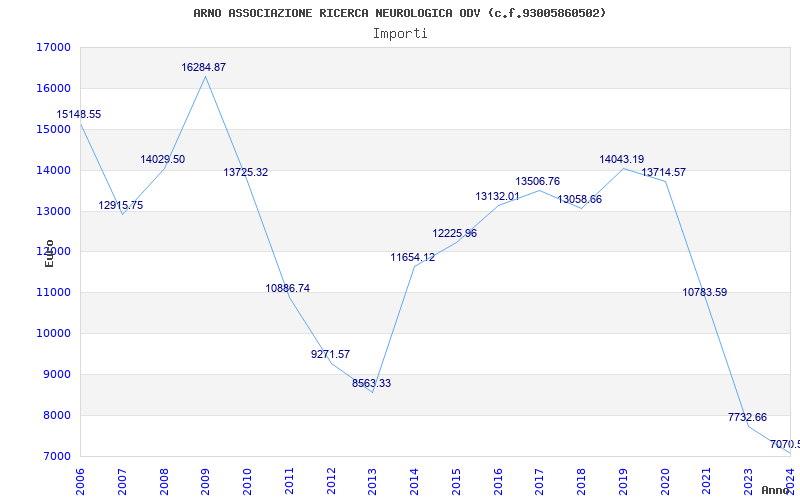Click the Anno x-axis label
This screenshot has width=800, height=500.
(x=776, y=490)
